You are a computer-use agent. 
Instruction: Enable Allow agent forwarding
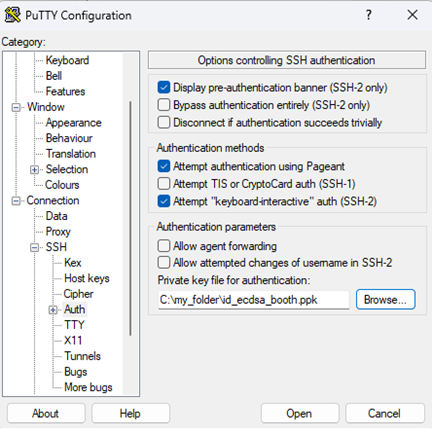tap(164, 246)
